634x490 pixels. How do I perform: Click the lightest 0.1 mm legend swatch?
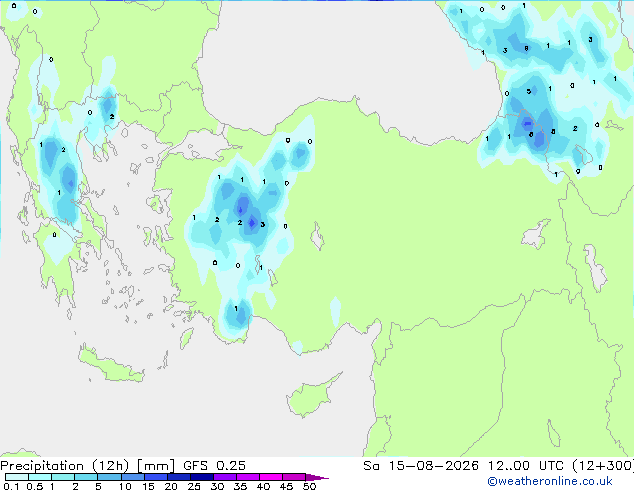point(17,477)
